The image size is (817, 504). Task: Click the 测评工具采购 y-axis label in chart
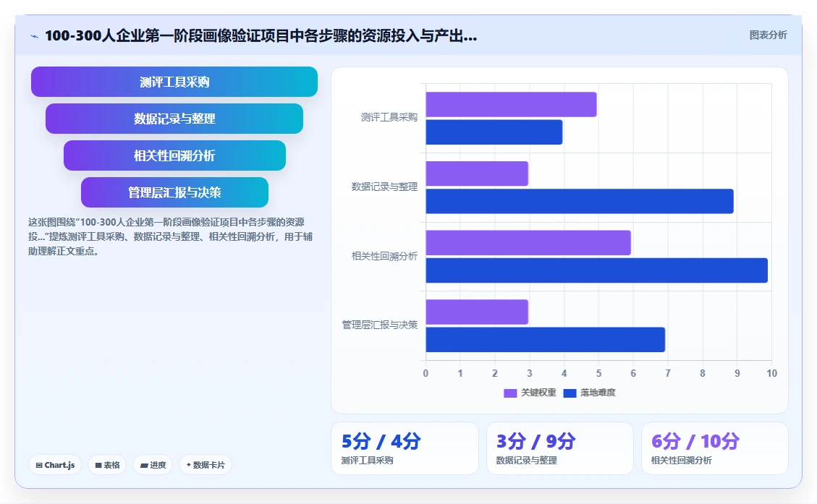[x=389, y=118]
